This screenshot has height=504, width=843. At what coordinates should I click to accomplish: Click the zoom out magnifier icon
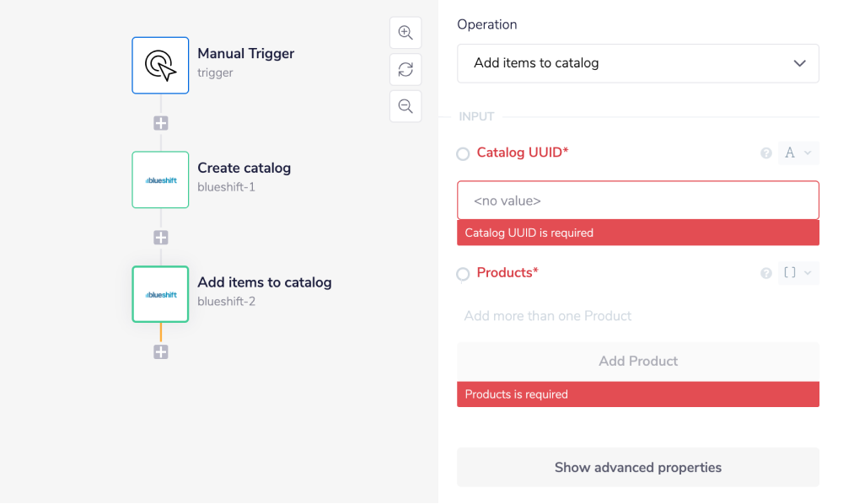pos(405,106)
